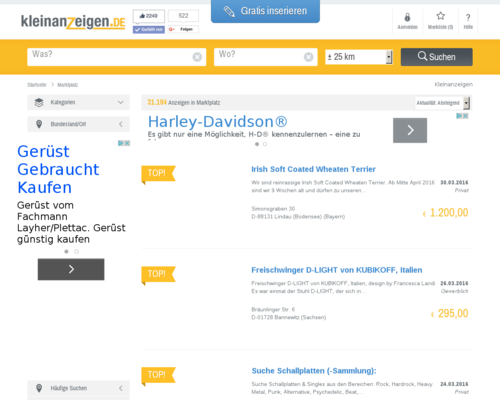Click the Gefällt mir Facebook button
Viewport: 500px width, 400px height.
pyautogui.click(x=149, y=30)
